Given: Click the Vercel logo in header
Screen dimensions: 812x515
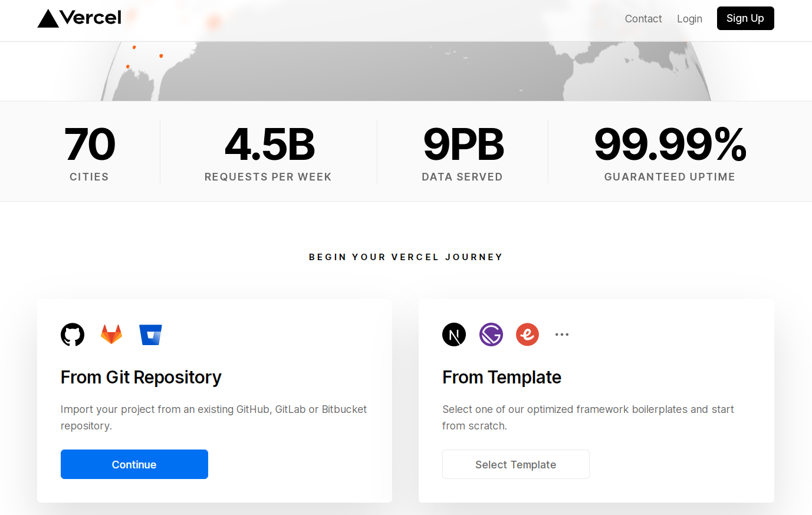Looking at the screenshot, I should [80, 18].
